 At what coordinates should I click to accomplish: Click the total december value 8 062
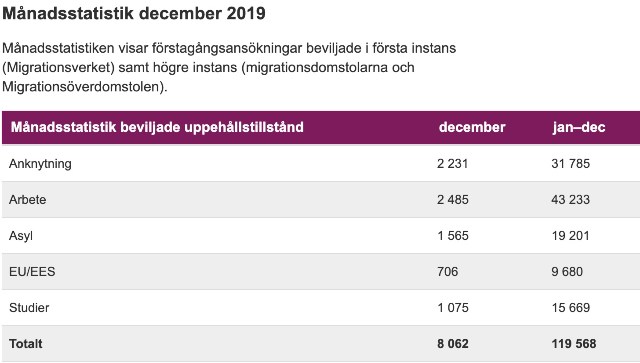pyautogui.click(x=453, y=344)
